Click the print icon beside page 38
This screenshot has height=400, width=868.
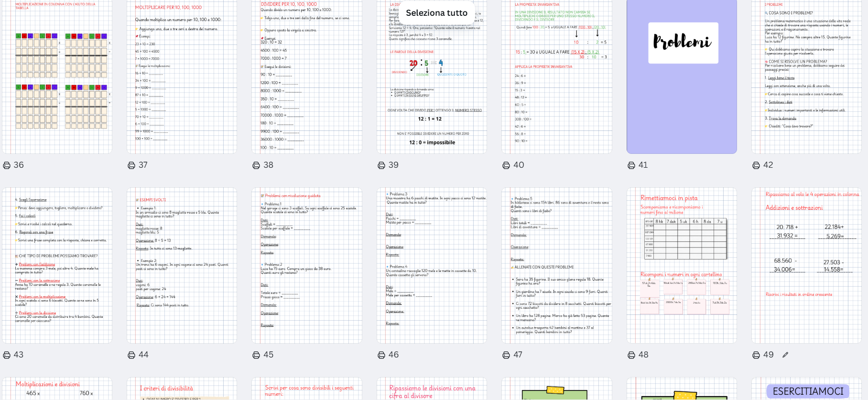[256, 165]
